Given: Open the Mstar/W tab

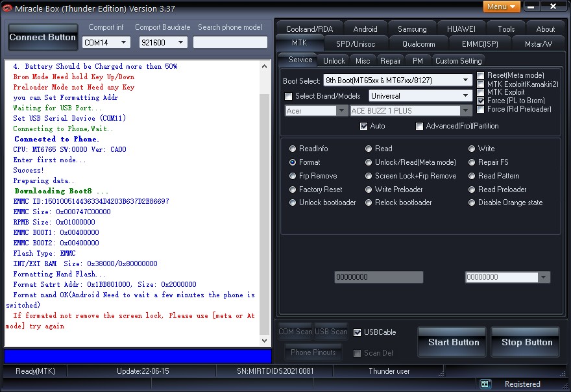Looking at the screenshot, I should (x=538, y=43).
